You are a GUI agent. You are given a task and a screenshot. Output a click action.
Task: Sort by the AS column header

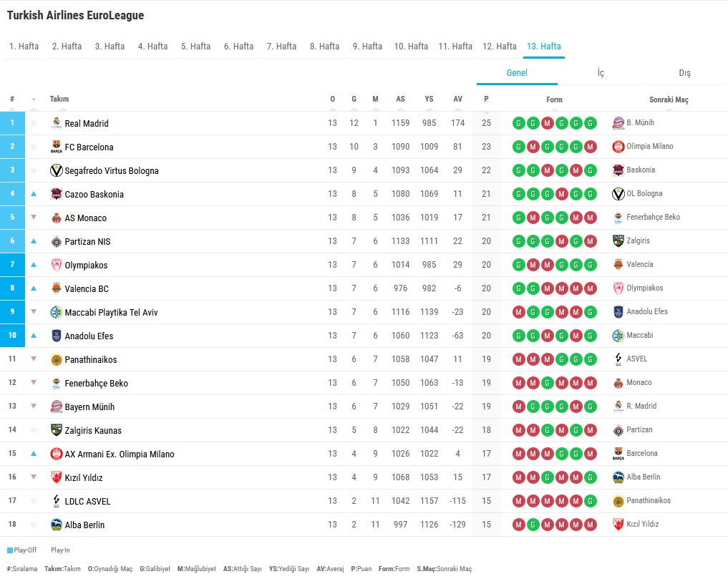point(400,99)
